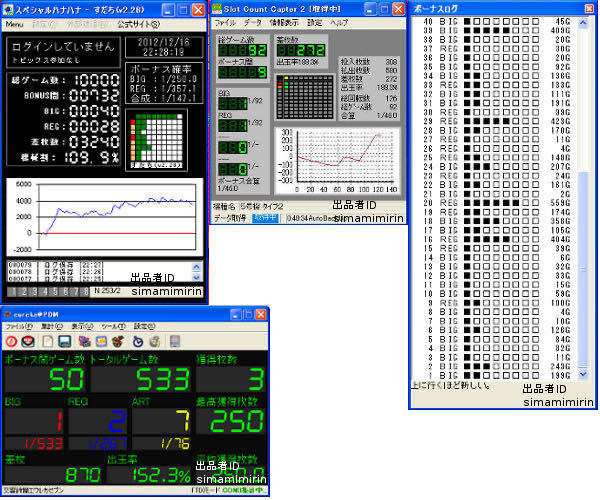Click the blue stopwatch clock icon
Viewport: 600px width, 500px height.
click(x=138, y=341)
